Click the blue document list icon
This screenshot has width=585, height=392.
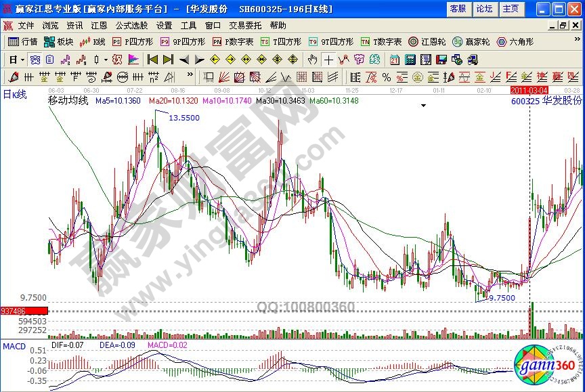click(49, 60)
